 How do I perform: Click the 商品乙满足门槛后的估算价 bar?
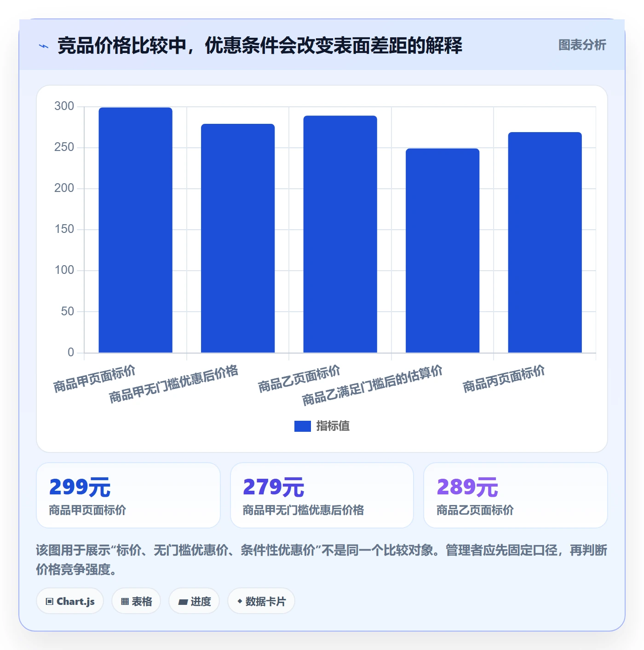pyautogui.click(x=443, y=251)
